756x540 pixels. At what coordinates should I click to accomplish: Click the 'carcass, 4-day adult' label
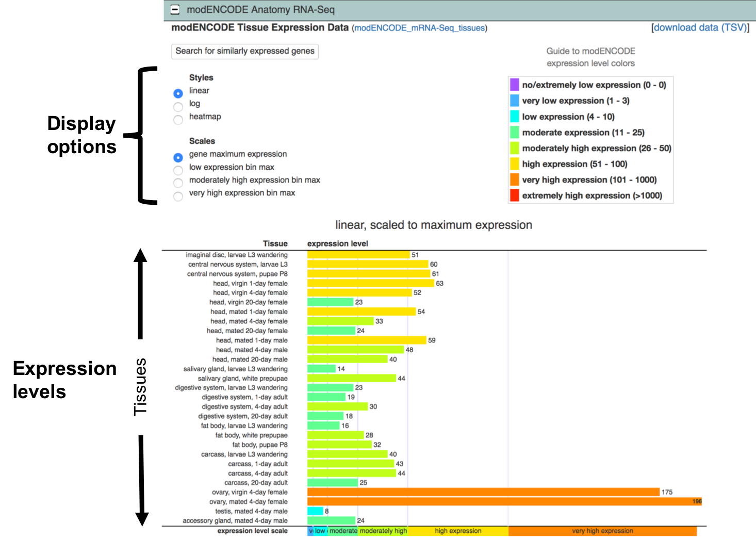point(258,473)
